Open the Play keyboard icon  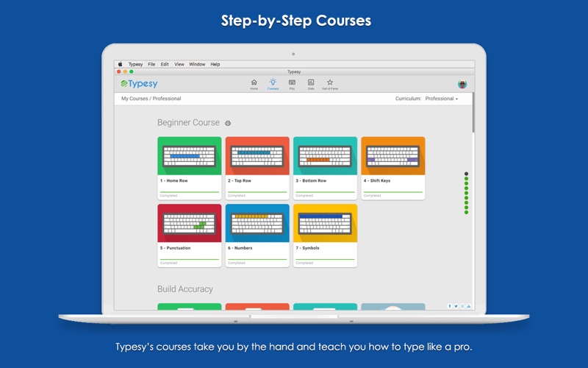(x=292, y=84)
